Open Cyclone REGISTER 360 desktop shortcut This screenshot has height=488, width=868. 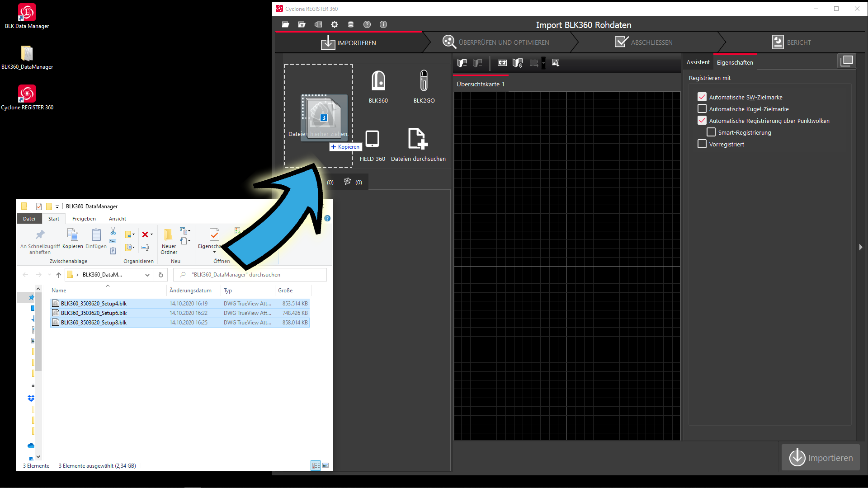pos(27,98)
